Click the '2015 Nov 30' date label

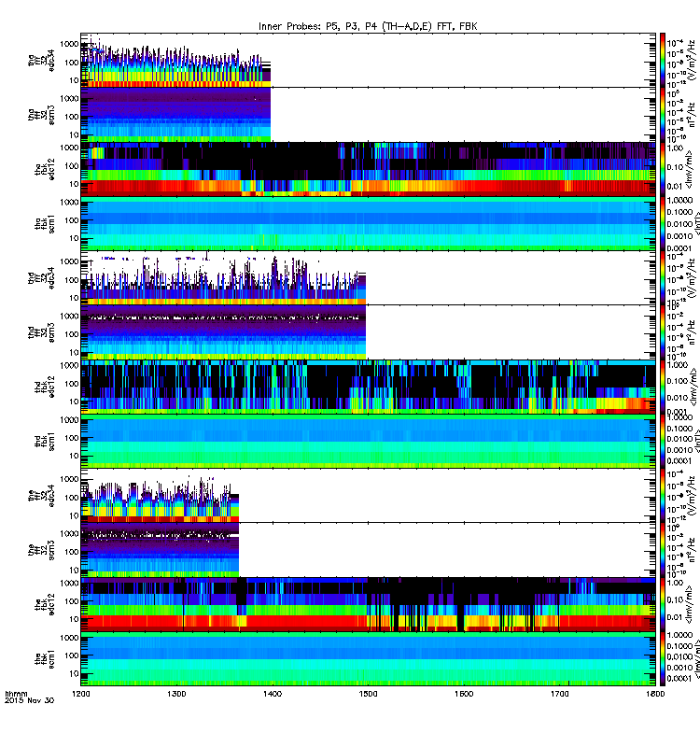click(x=30, y=701)
